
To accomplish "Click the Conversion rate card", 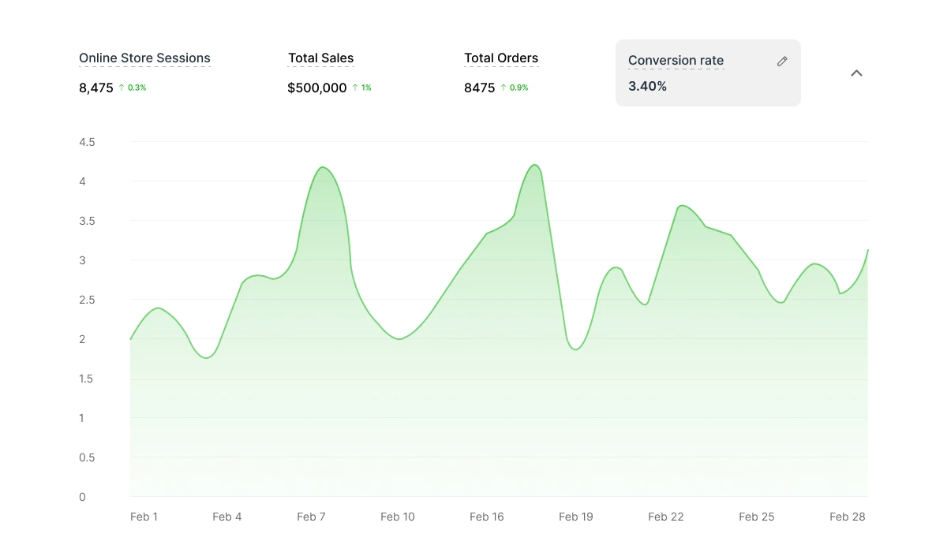I will click(708, 73).
